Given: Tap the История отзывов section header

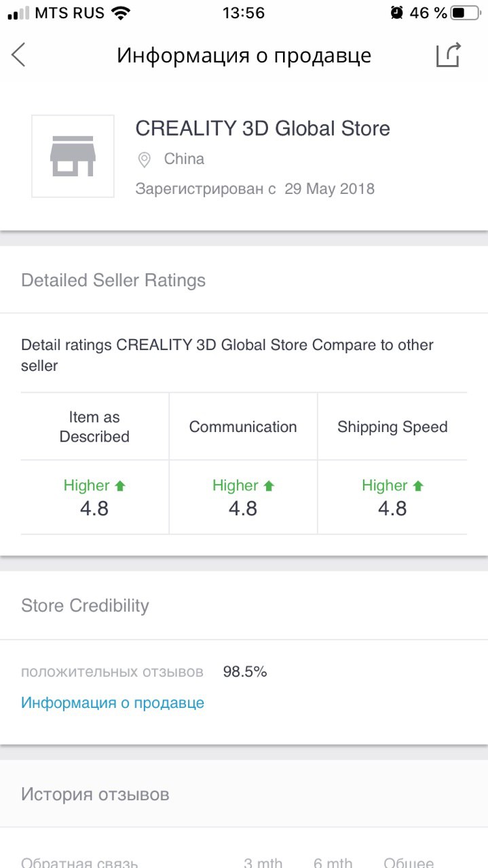Looking at the screenshot, I should [x=95, y=794].
